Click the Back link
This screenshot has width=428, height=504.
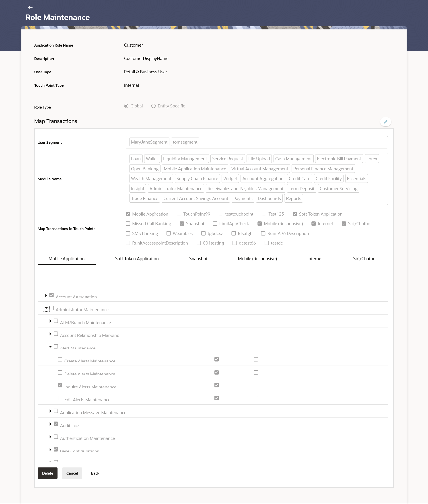coord(95,473)
